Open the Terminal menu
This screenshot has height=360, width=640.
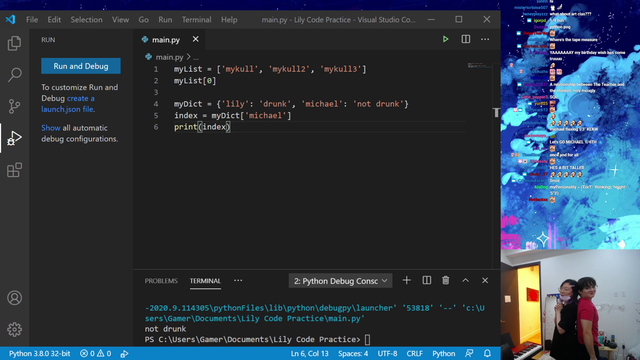point(196,20)
